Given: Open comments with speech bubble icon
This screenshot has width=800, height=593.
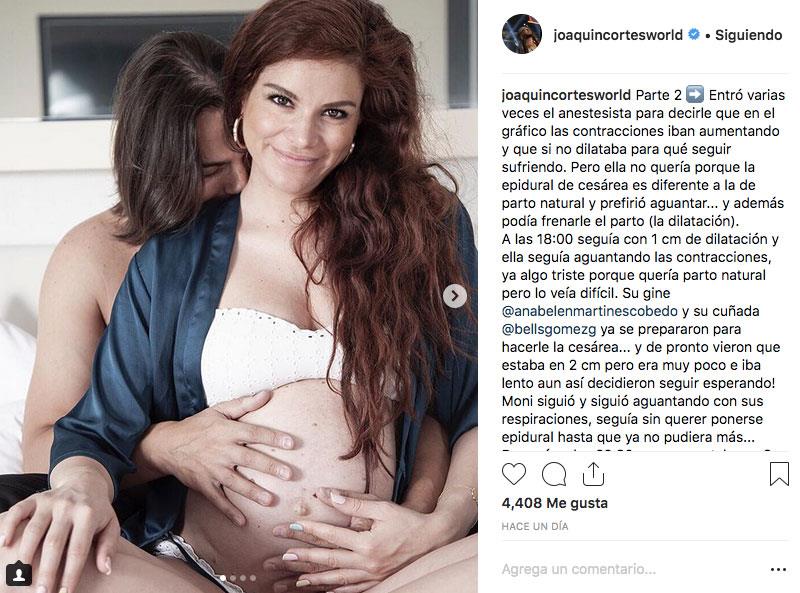Looking at the screenshot, I should coord(554,474).
